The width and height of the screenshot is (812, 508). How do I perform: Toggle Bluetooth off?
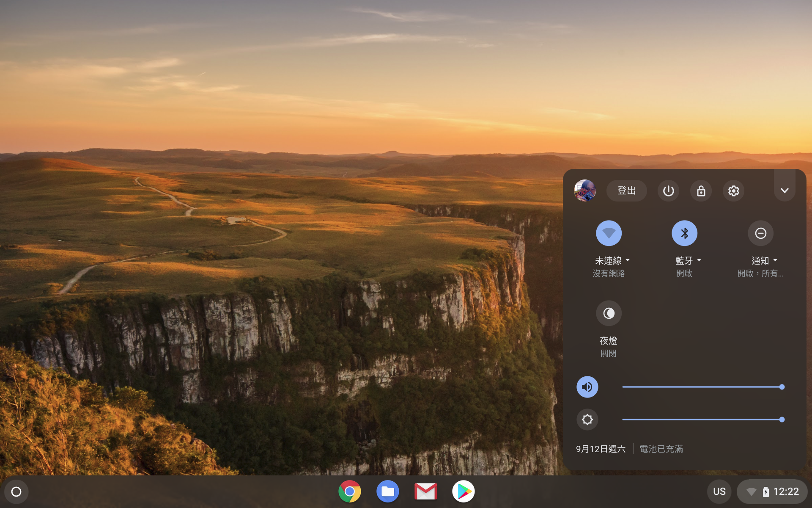click(684, 233)
